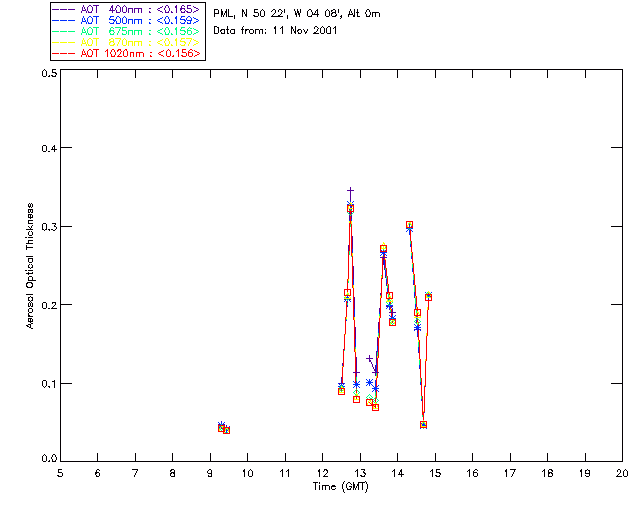Screen dimensions: 640x512
Task: Click the highest purple plus marker near 0.35
Action: (x=350, y=191)
